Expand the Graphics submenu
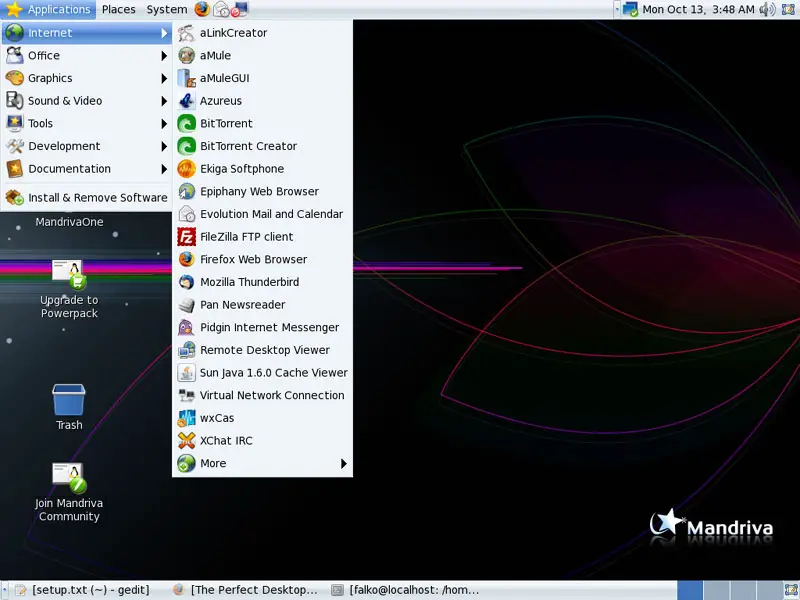800x600 pixels. 86,78
